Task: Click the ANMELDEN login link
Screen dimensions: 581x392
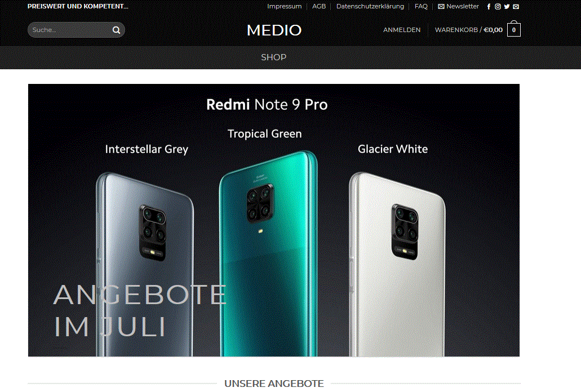Action: pyautogui.click(x=402, y=30)
